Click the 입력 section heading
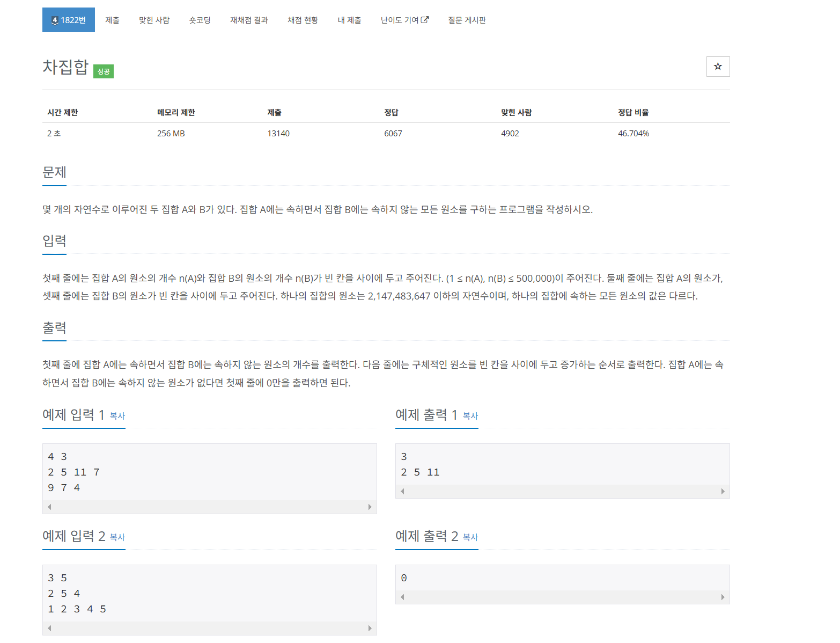 (x=54, y=240)
